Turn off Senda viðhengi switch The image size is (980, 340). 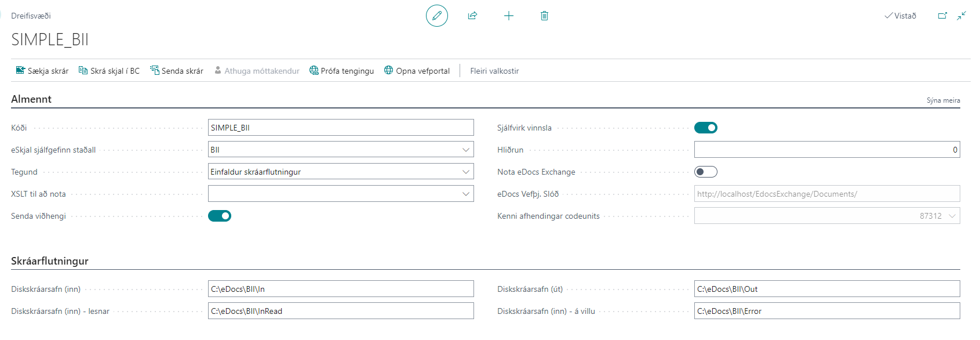tap(219, 216)
